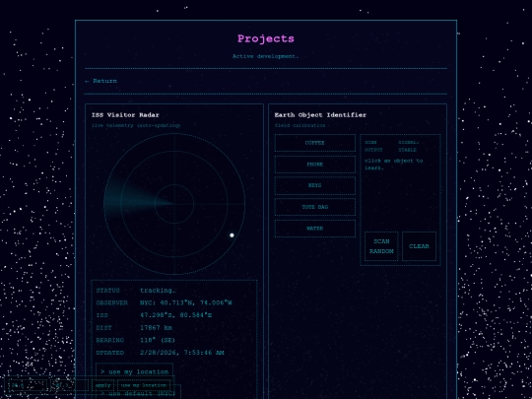The height and width of the screenshot is (399, 532).
Task: Click the OBSERVER NYC coordinates value
Action: [x=186, y=303]
